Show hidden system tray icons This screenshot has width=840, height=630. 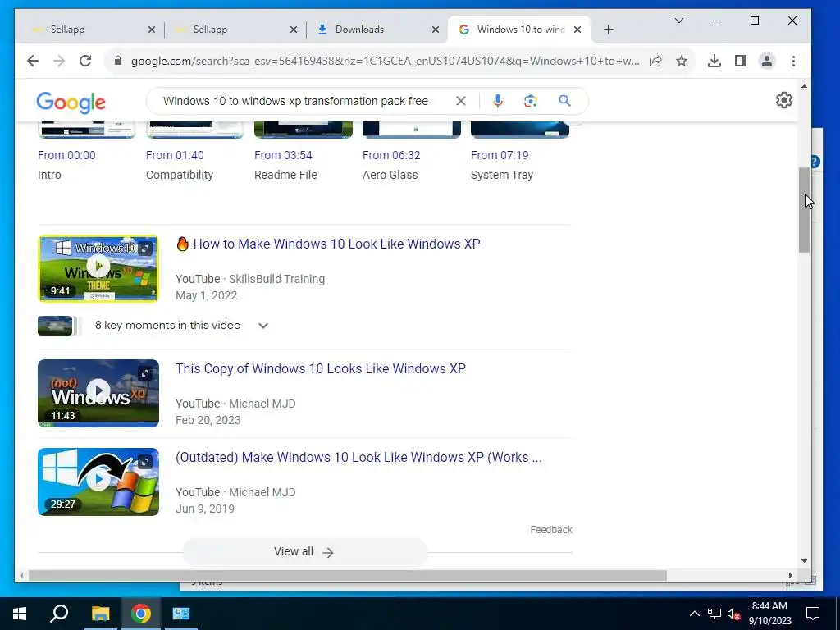click(x=694, y=614)
